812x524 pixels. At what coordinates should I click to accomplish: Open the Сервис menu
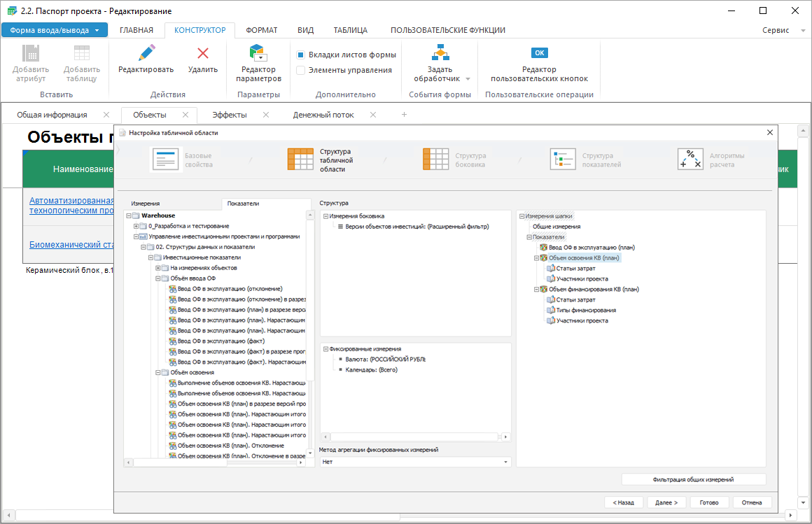point(776,31)
